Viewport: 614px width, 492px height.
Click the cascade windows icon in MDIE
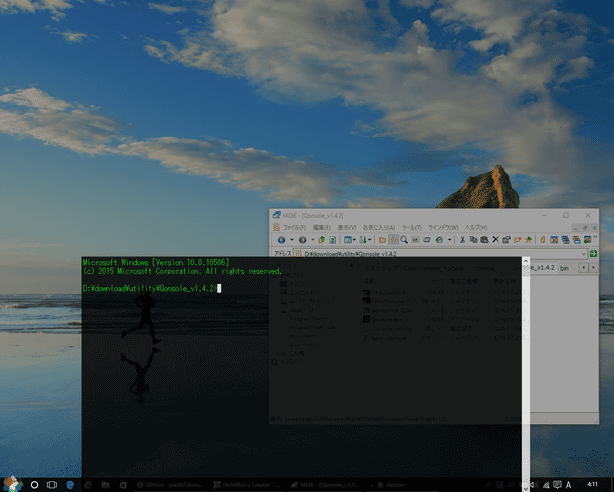point(565,240)
